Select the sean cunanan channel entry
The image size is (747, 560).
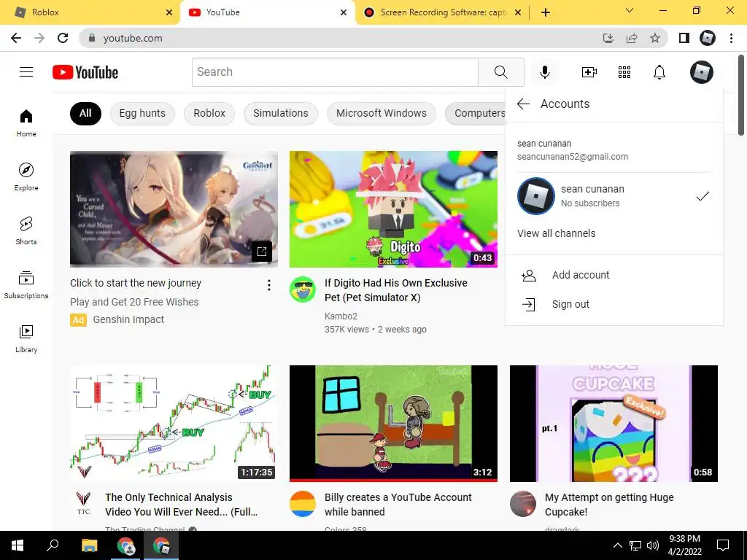(614, 196)
